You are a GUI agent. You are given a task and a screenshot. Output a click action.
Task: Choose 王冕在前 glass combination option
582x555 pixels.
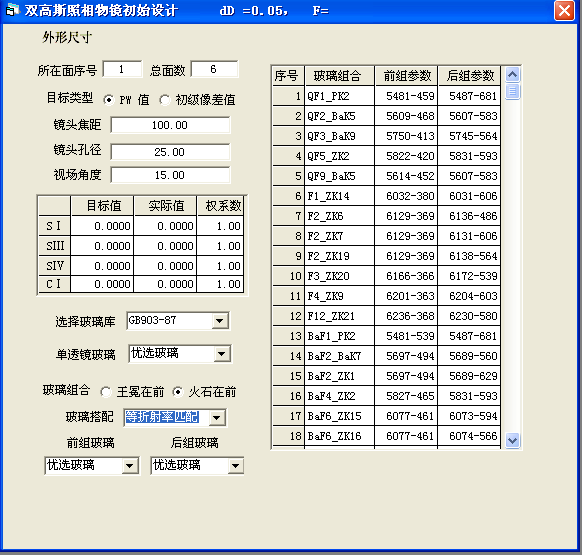tap(105, 392)
